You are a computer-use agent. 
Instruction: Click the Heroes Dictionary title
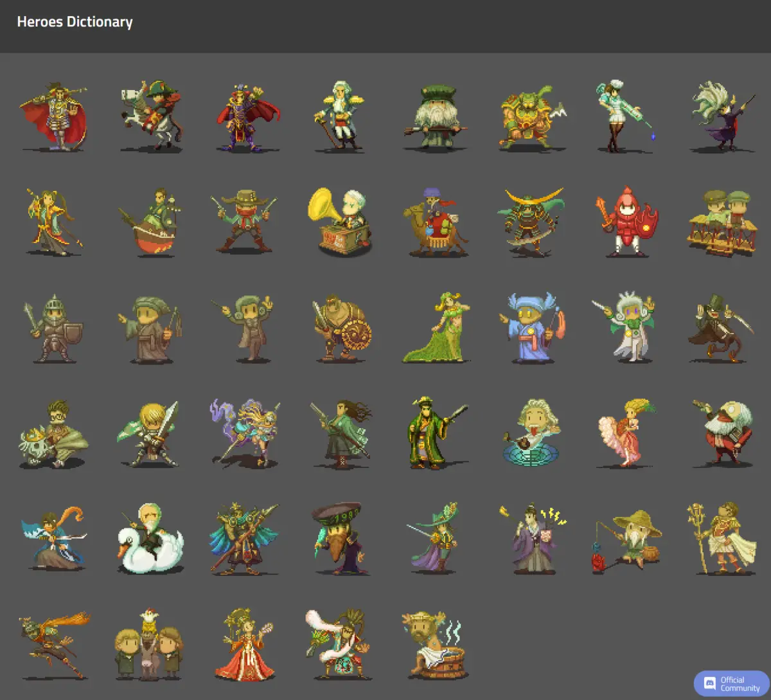(75, 22)
